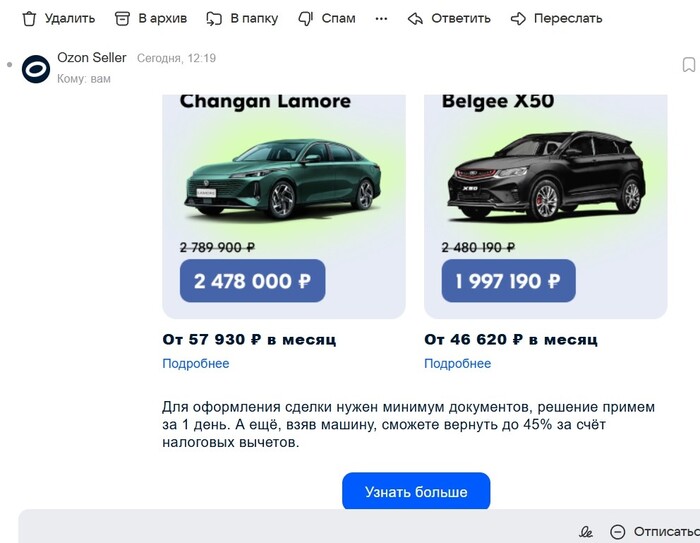Expand recipient details "Кому: вам"
This screenshot has width=700, height=543.
84,78
